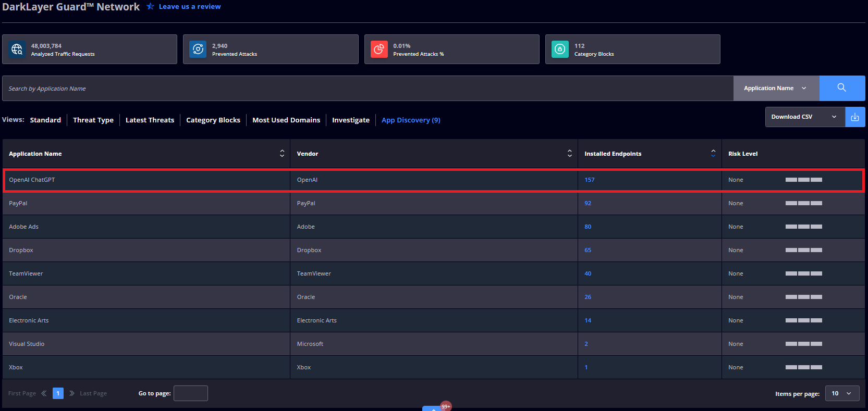The width and height of the screenshot is (868, 411).
Task: Click the 0.01% prevented attacks value
Action: tap(402, 46)
